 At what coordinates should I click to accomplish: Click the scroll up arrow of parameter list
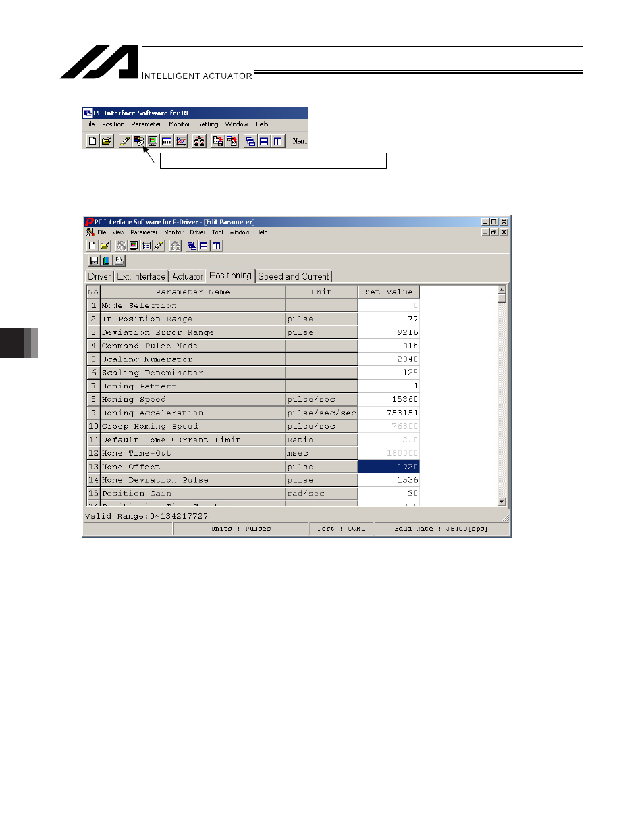[502, 290]
